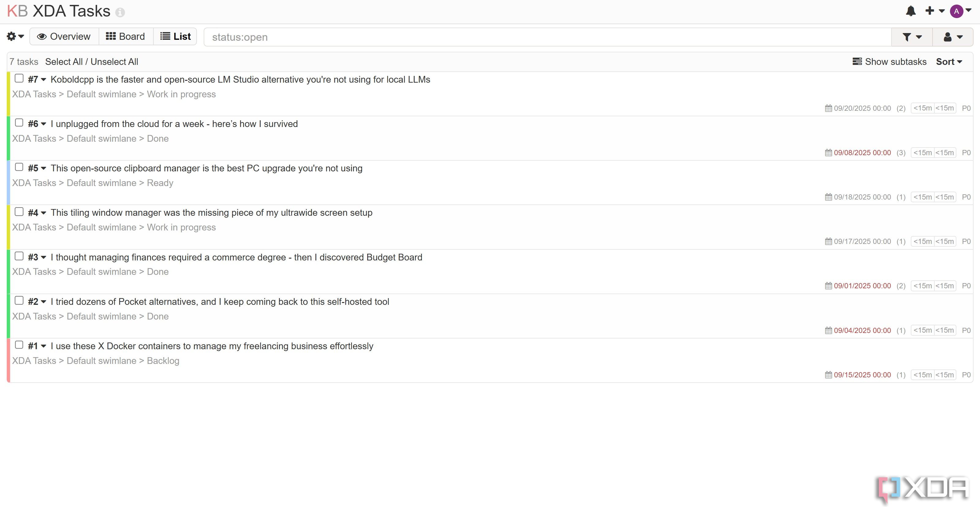This screenshot has width=980, height=516.
Task: Check the checkbox for task #4
Action: 19,212
